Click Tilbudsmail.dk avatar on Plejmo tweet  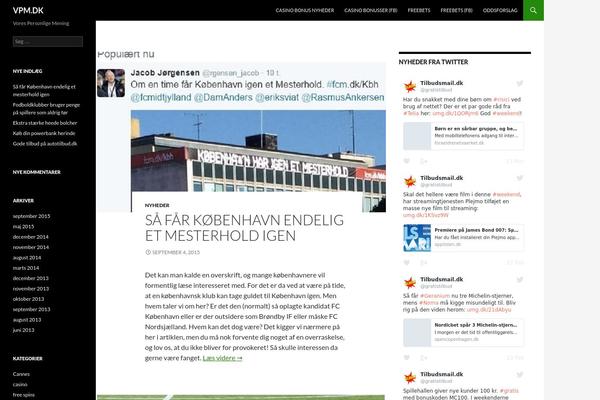coord(410,181)
